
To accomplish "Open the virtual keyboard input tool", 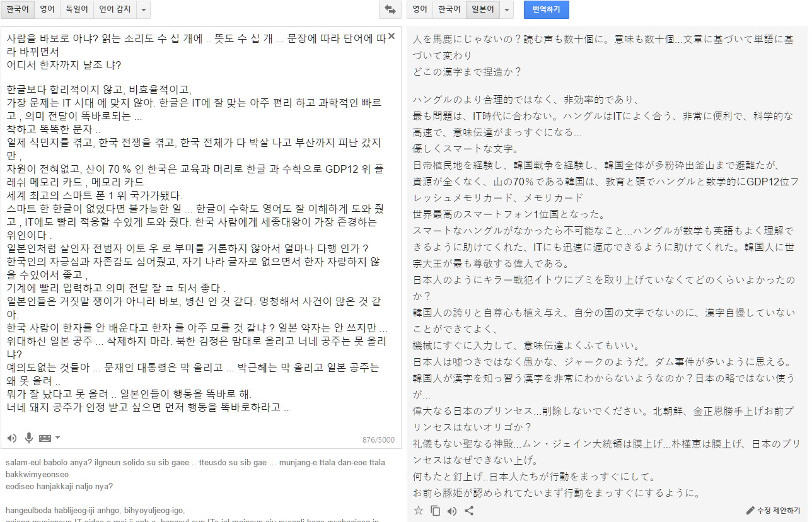I will point(45,438).
